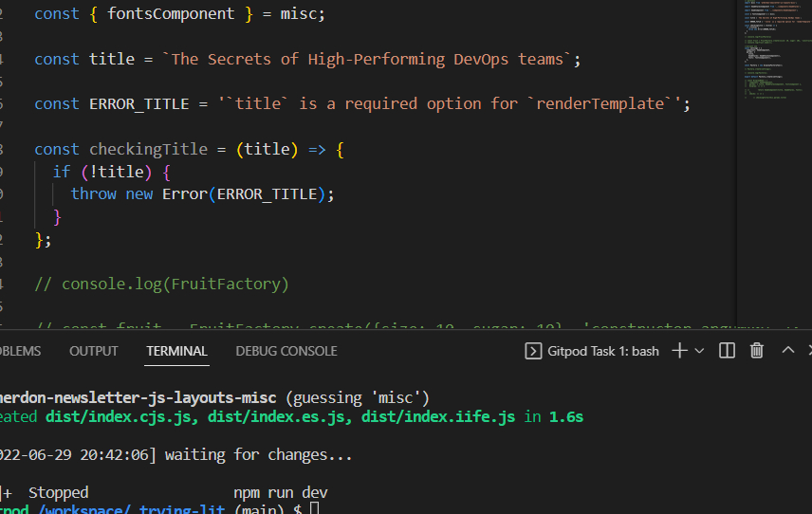Click the 'Stopped' text in terminal
This screenshot has height=514, width=812.
59,492
